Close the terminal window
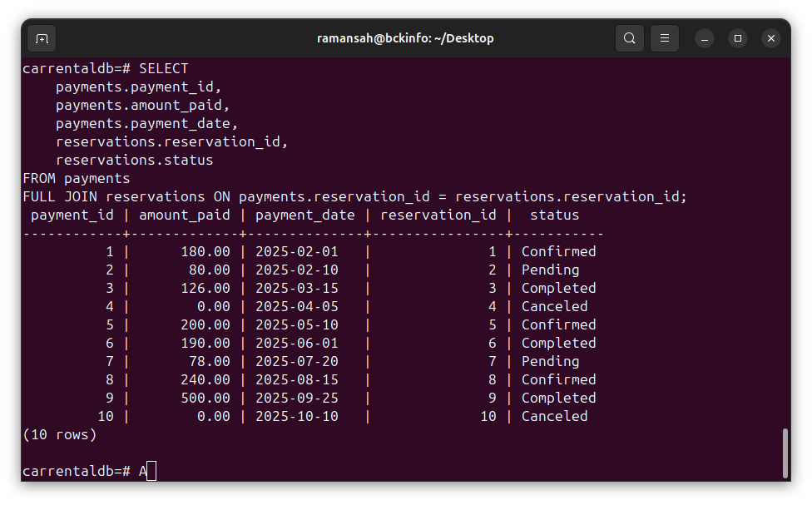812x505 pixels. click(771, 38)
